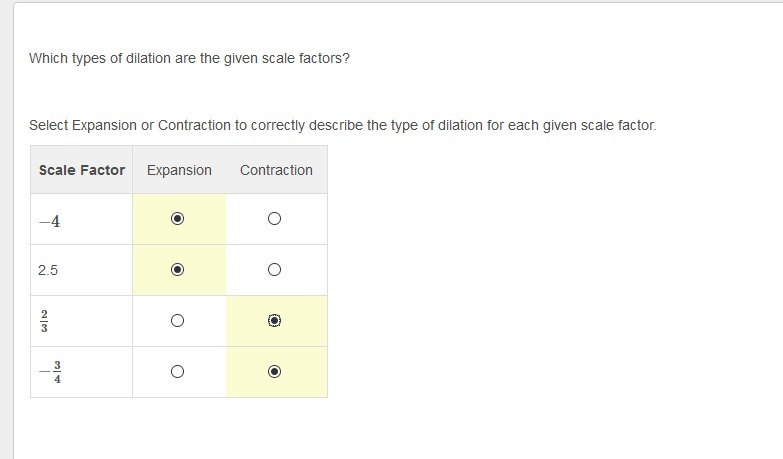Pick Expansion radio in the −3/4 row
The height and width of the screenshot is (459, 783).
click(178, 372)
